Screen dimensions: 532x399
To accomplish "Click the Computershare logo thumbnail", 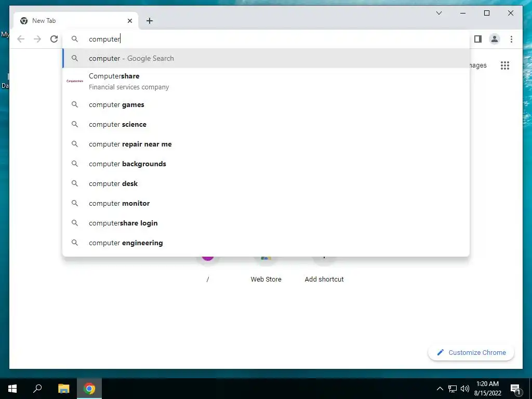I will [x=75, y=81].
